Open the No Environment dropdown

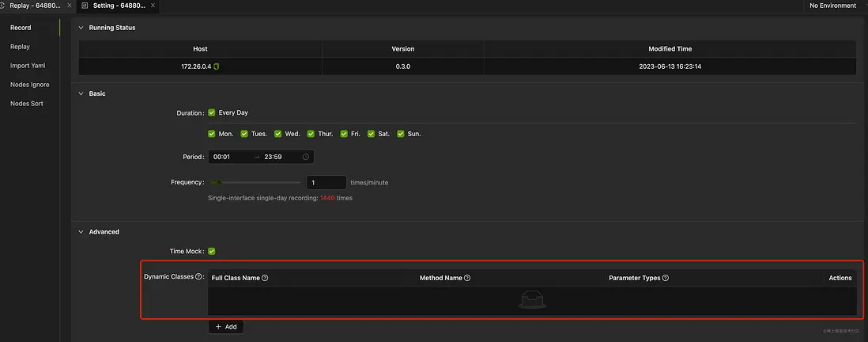(832, 6)
